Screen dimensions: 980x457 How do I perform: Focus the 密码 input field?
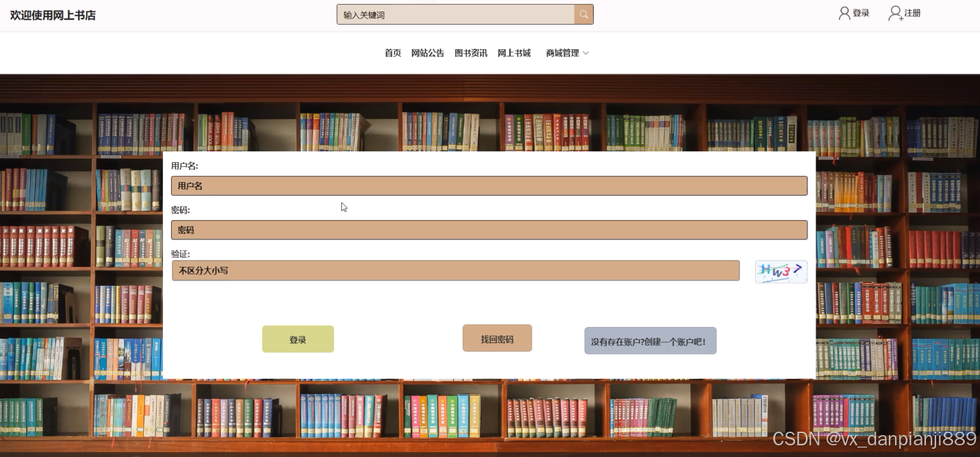pyautogui.click(x=489, y=230)
